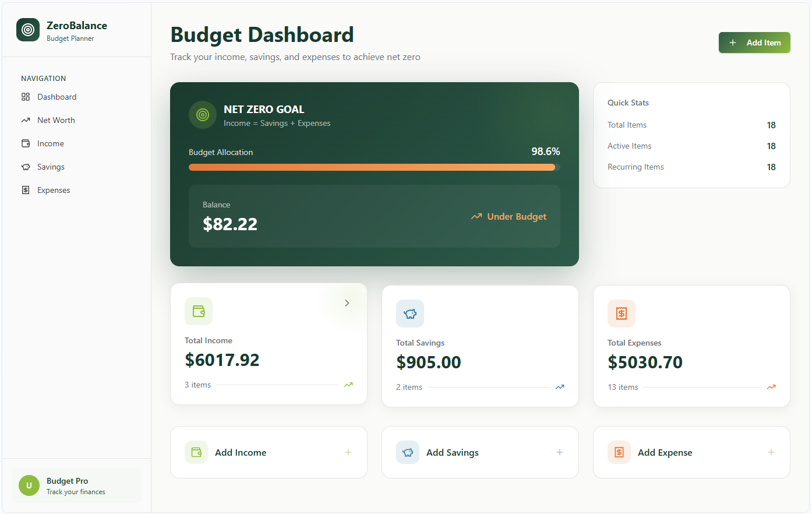Screen dimensions: 812x514
Task: Select Income in the sidebar navigation
Action: tap(76, 143)
